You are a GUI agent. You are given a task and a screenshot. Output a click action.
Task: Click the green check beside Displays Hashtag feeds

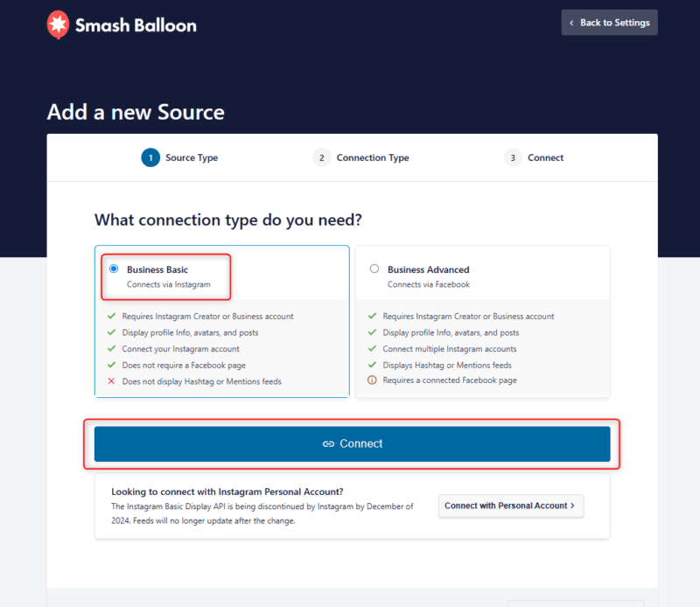(x=374, y=366)
